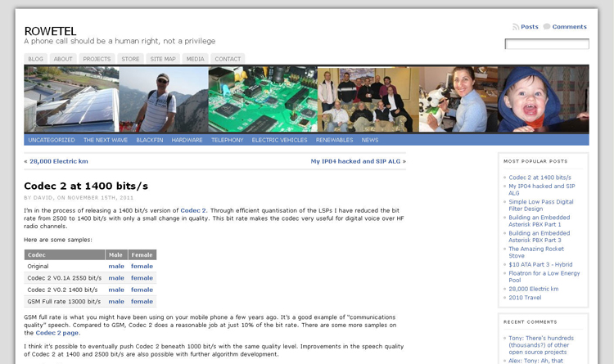Open the Codec 2 page link

(57, 333)
